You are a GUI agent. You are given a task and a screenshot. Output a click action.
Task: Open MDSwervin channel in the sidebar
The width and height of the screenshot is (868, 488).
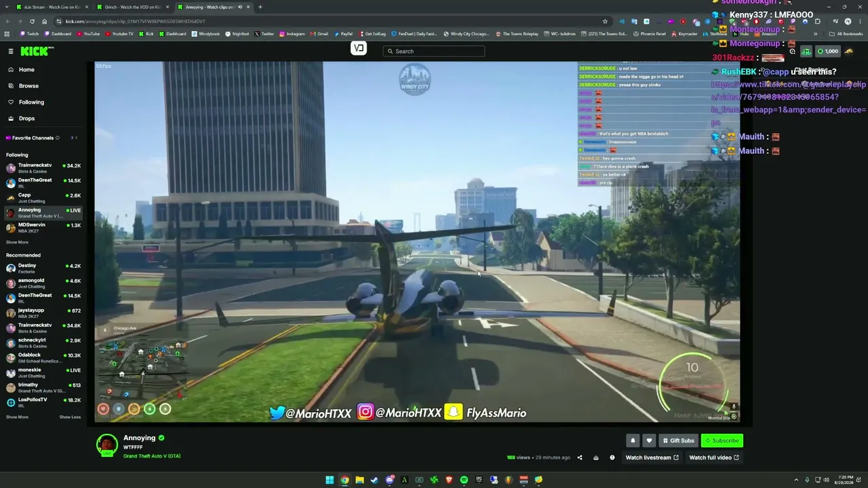43,228
